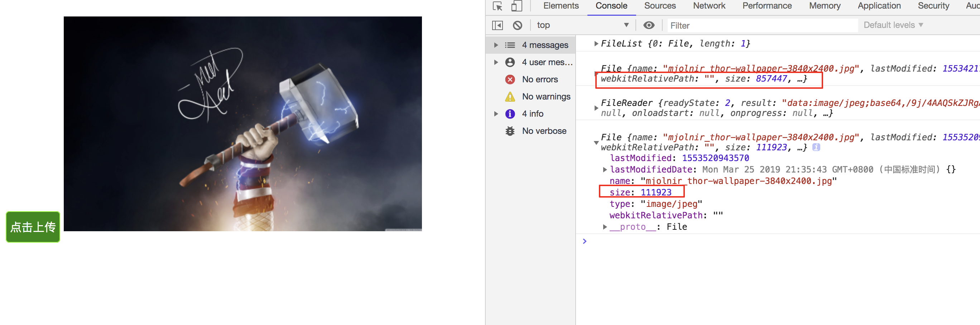Screen dimensions: 980x325
Task: Switch to the Security tab
Action: [x=933, y=6]
